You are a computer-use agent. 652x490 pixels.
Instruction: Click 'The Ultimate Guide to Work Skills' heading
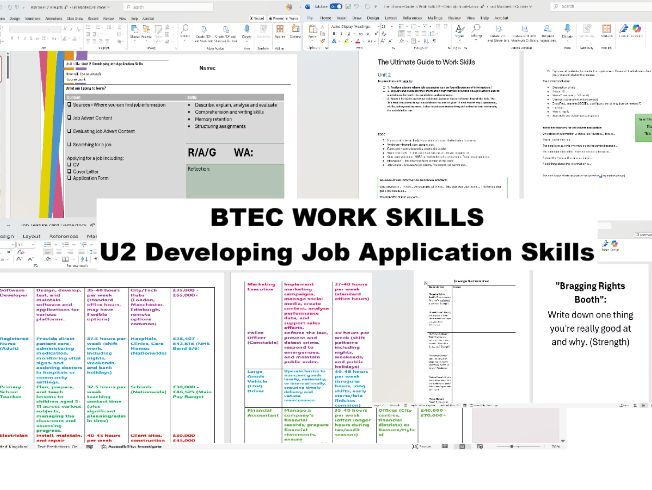pos(426,62)
